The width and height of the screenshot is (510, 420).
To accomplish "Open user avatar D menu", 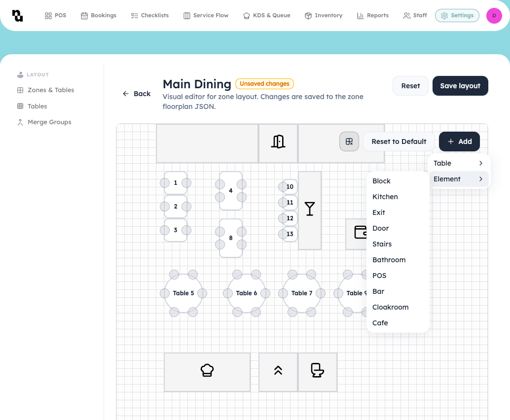I will 494,16.
